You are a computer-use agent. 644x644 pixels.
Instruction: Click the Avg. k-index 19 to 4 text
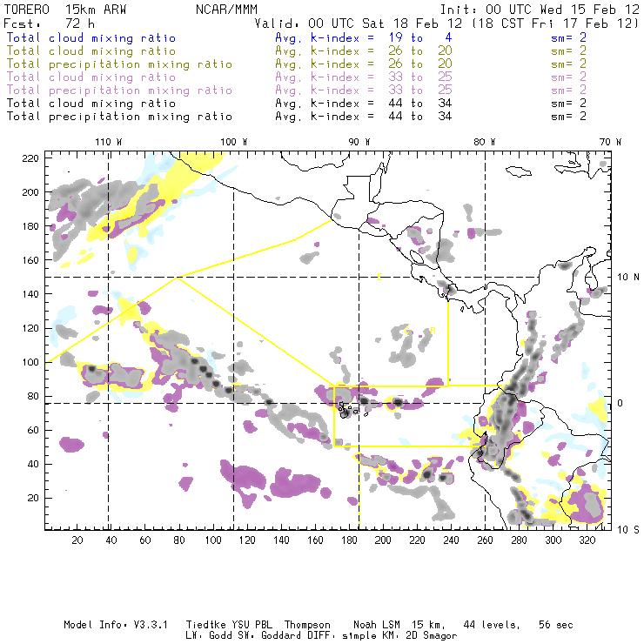pos(349,38)
